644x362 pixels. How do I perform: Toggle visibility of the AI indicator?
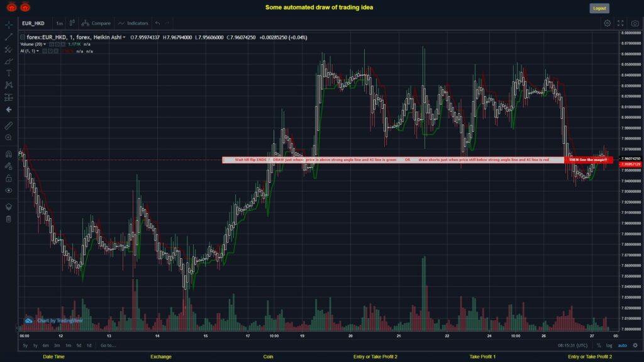pos(45,52)
